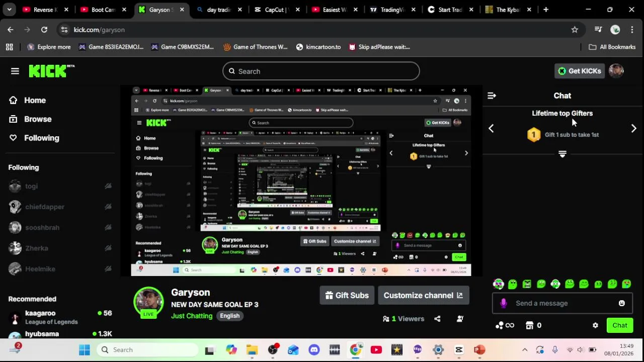Click the KICKs balance infinity icon
The height and width of the screenshot is (362, 644).
click(505, 325)
